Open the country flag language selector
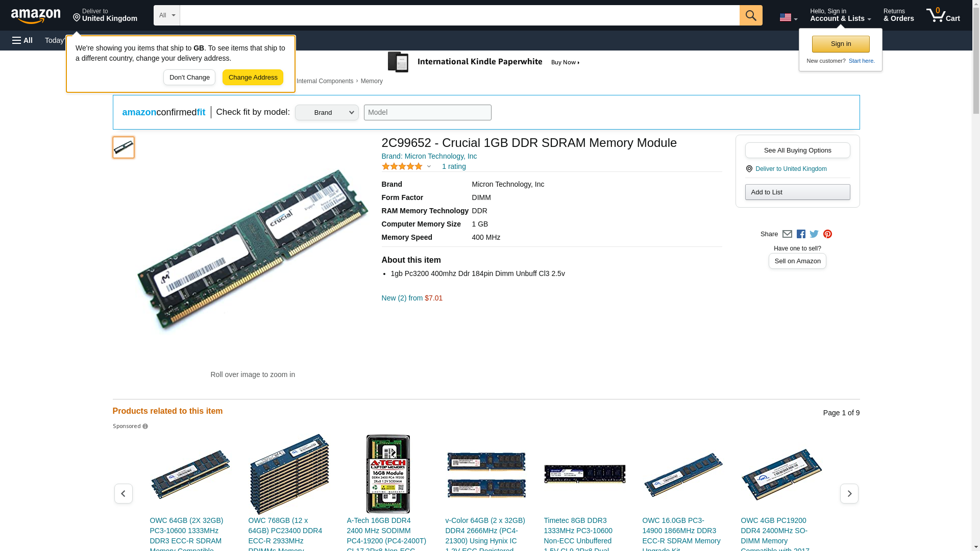Screen dimensions: 980x551 click(x=788, y=17)
